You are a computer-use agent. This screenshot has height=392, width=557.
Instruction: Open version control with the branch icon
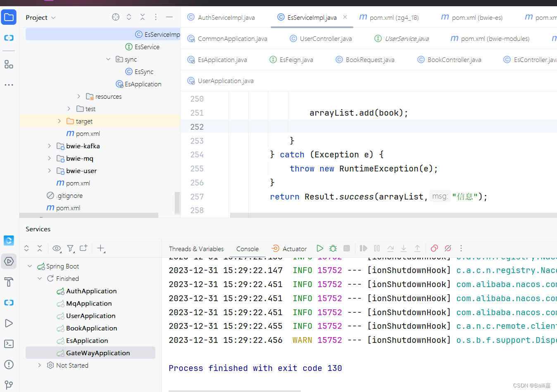(x=9, y=384)
